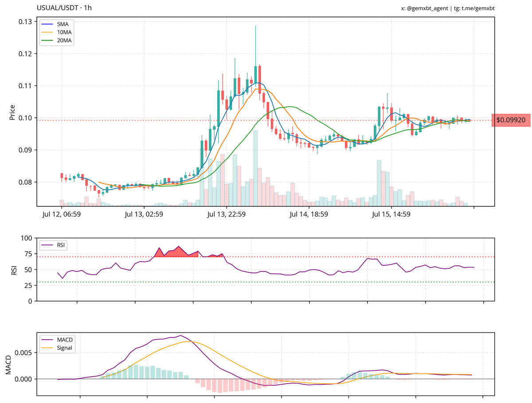532x403 pixels.
Task: Click the 0.08 price axis label
Action: tap(25, 182)
